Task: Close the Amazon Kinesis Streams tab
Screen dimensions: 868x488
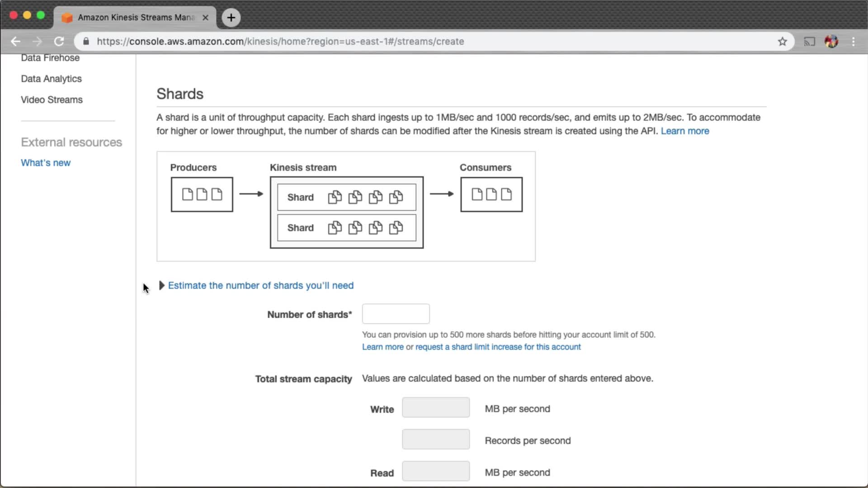Action: (x=205, y=18)
